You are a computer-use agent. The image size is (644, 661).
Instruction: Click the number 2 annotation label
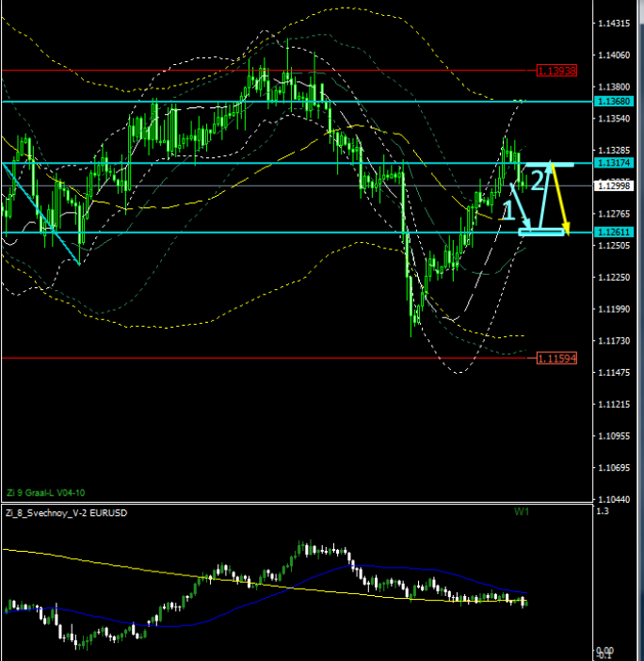click(538, 180)
